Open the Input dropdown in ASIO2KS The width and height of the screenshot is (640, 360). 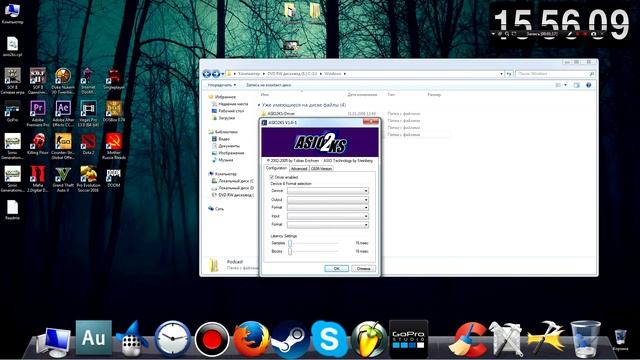(x=328, y=216)
